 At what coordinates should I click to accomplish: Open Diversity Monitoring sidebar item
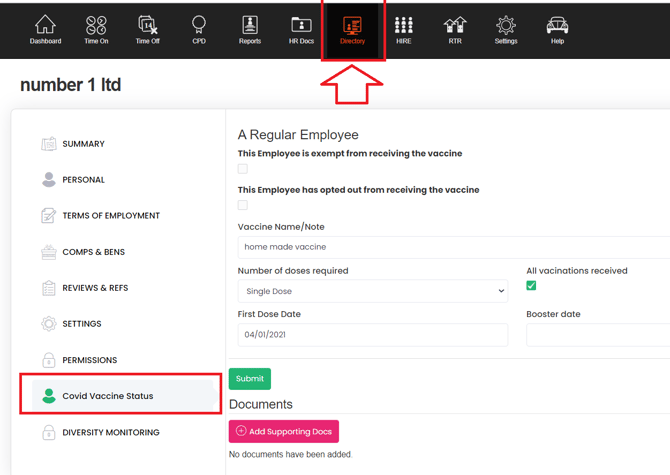[110, 433]
